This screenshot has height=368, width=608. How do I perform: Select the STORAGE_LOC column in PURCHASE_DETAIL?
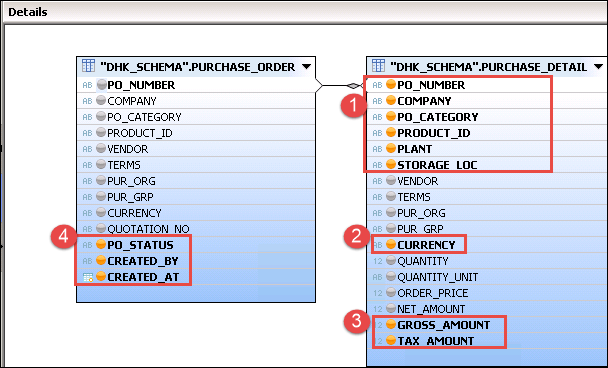487,165
